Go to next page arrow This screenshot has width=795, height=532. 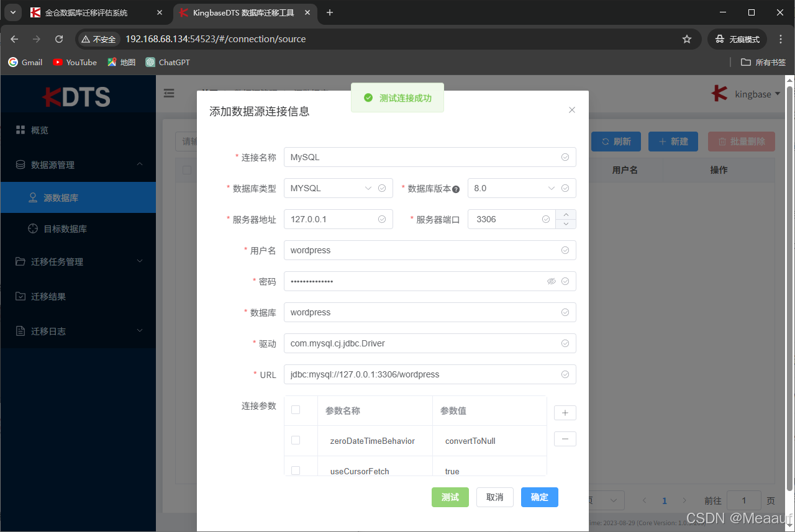click(684, 500)
